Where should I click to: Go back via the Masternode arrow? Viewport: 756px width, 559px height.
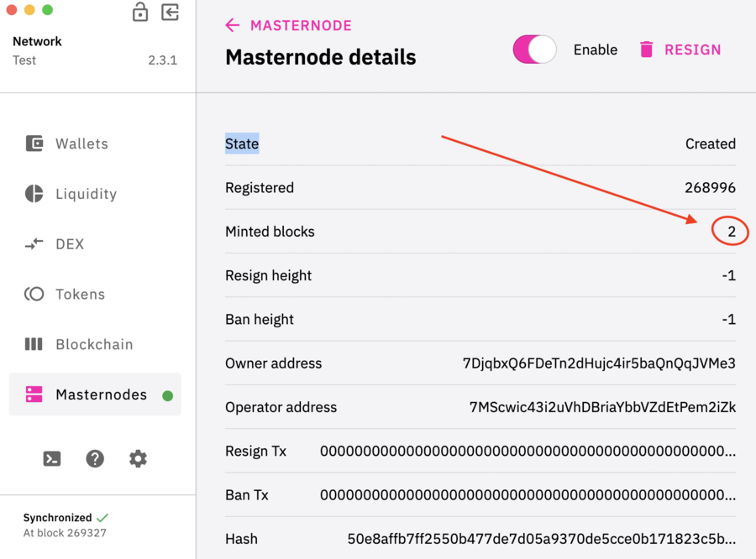pos(233,25)
